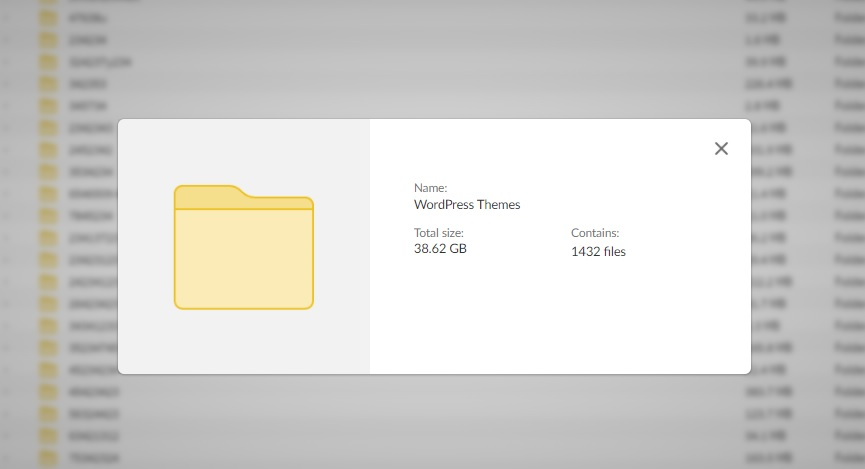Screen dimensions: 865x469
Task: Click the 'Name:' label
Action: click(430, 188)
